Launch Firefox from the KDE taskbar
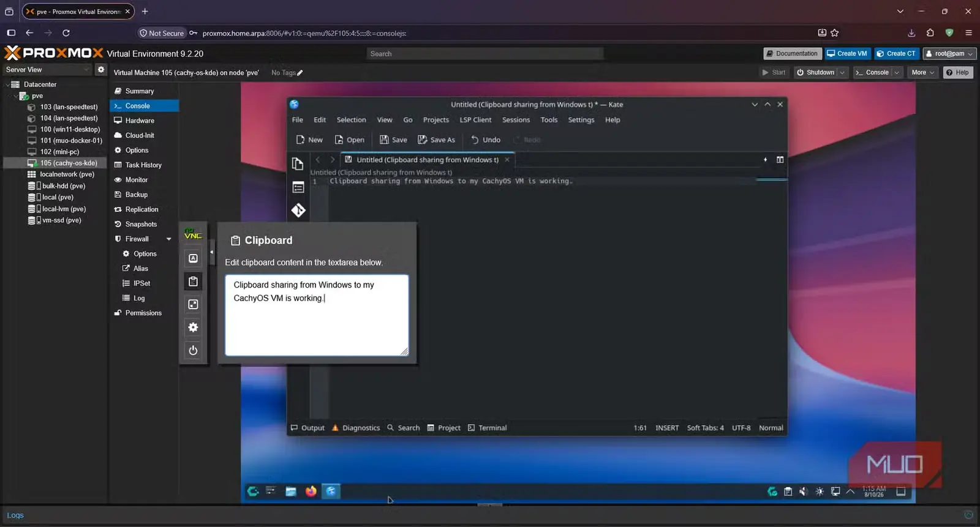Screen dimensions: 980x527 [311, 491]
